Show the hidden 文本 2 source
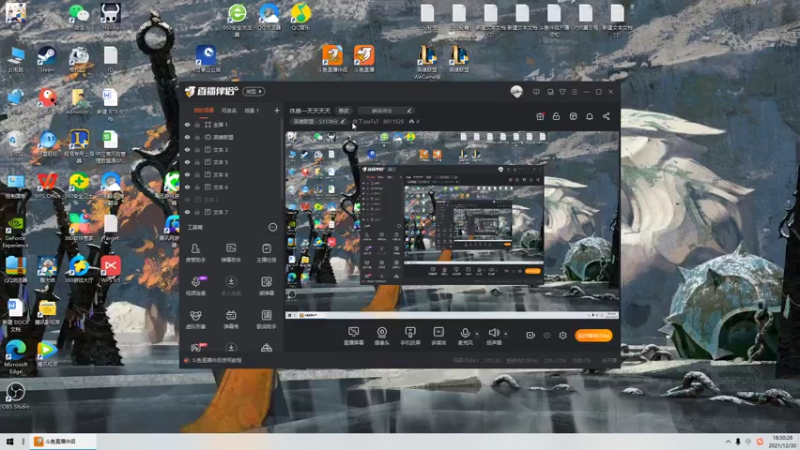 point(187,199)
